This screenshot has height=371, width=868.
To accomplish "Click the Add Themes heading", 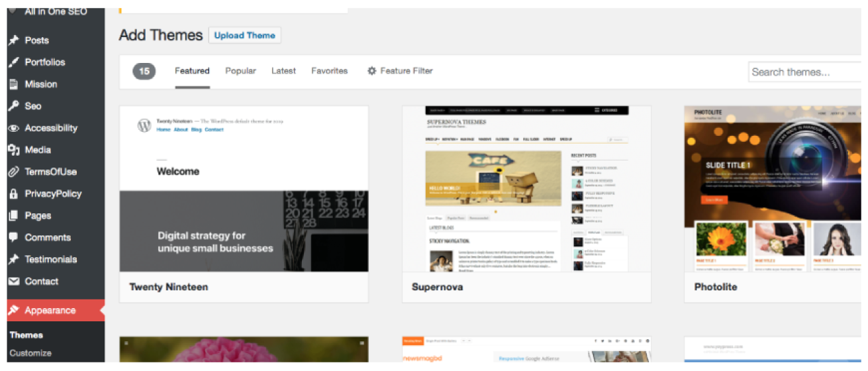I will click(x=161, y=35).
